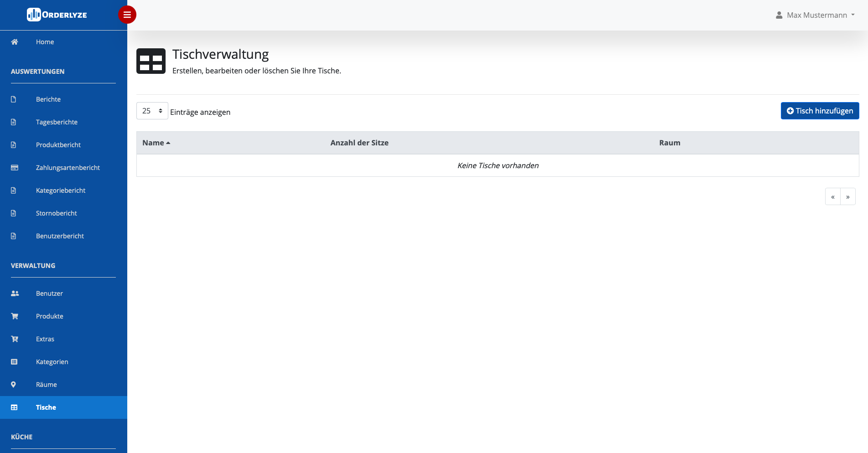Screen dimensions: 868x453
Task: Go to Benutzer management
Action: point(63,293)
